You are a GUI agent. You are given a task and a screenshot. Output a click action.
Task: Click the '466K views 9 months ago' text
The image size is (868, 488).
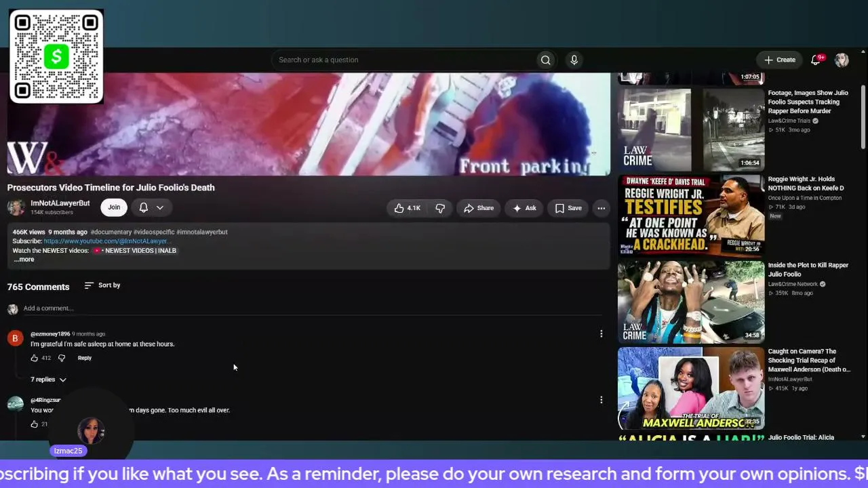click(50, 232)
